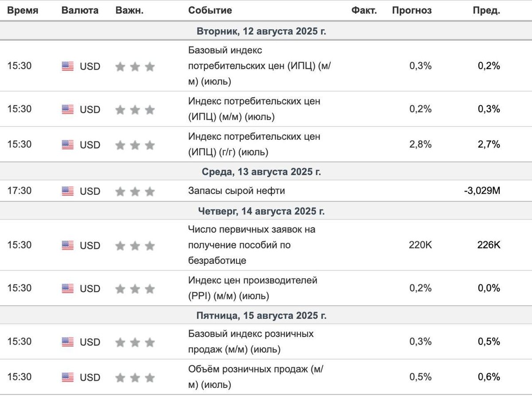
Task: Open the Запасы сырой нефти event link
Action: point(236,191)
